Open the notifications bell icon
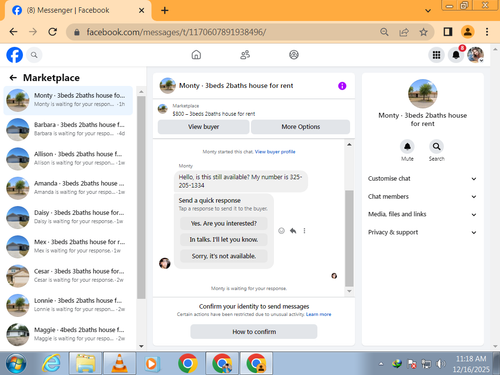 [456, 55]
